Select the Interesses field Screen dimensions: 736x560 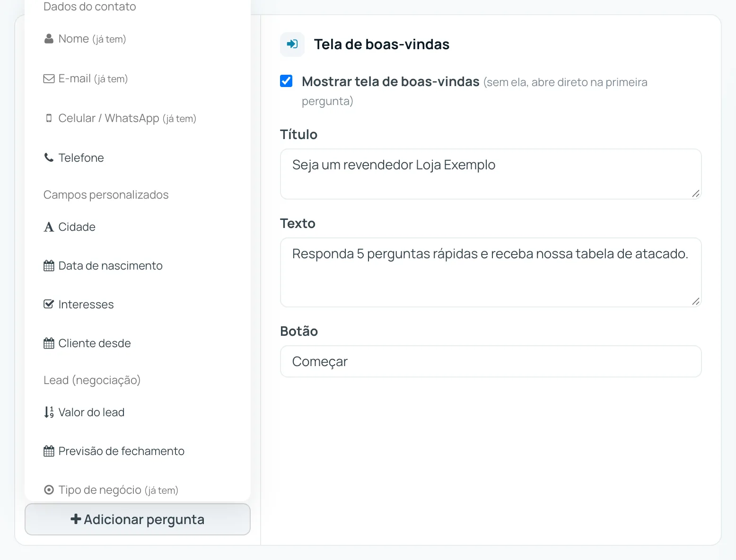point(138,304)
